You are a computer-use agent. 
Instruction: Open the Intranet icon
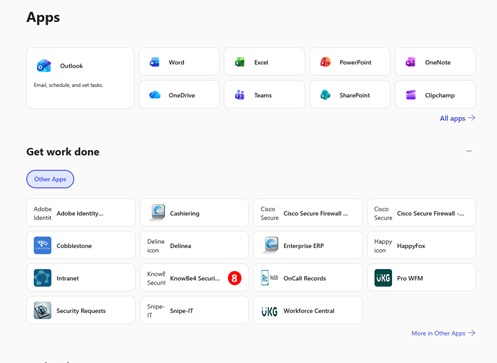(x=42, y=278)
